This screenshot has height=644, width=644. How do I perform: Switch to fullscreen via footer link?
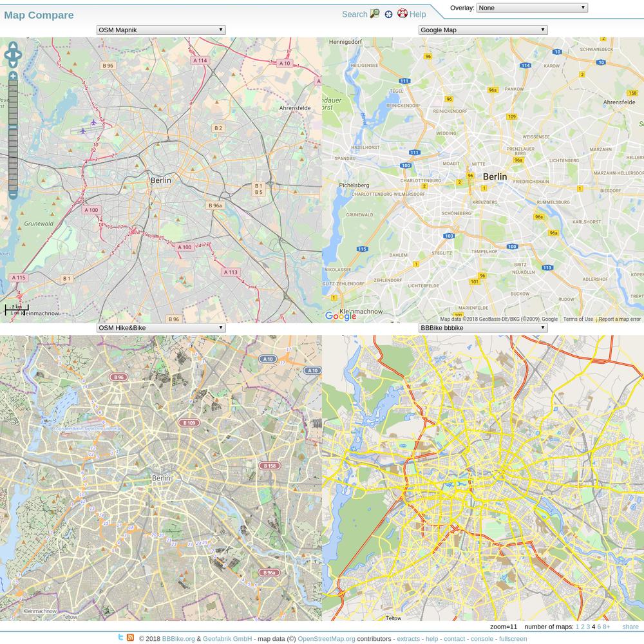513,639
